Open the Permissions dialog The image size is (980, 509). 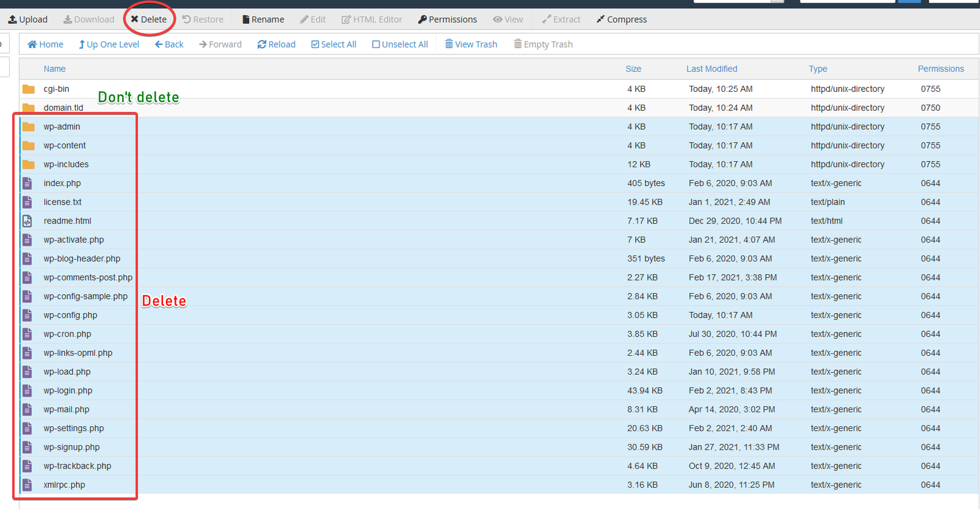coord(448,20)
